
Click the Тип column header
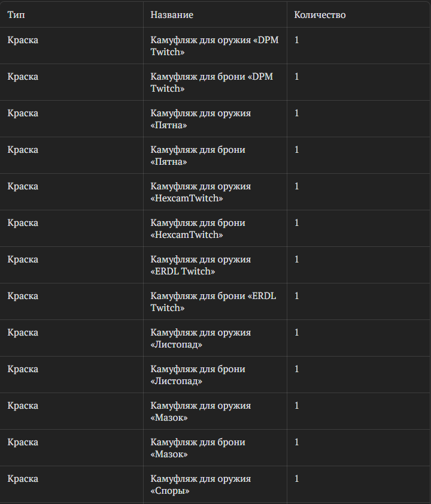[16, 15]
